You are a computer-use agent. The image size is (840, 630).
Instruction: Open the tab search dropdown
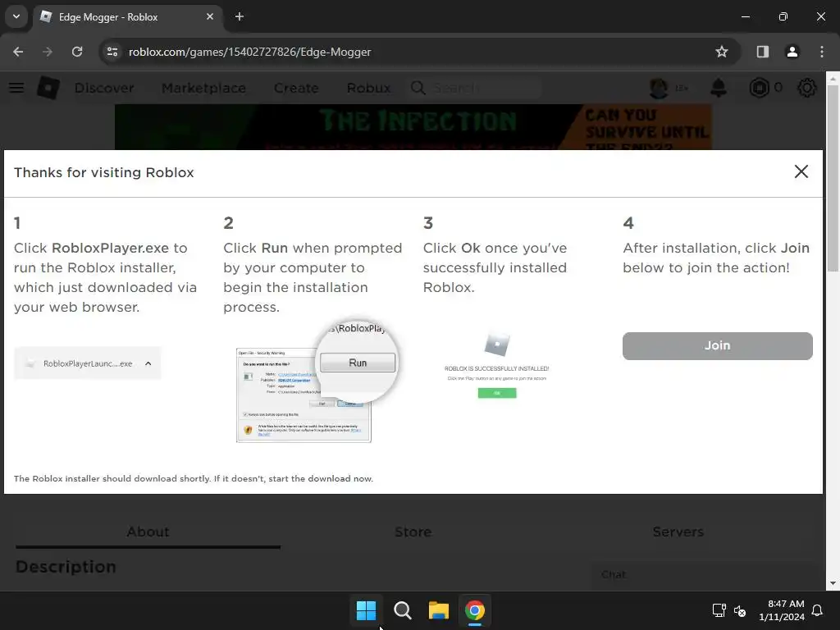[16, 16]
